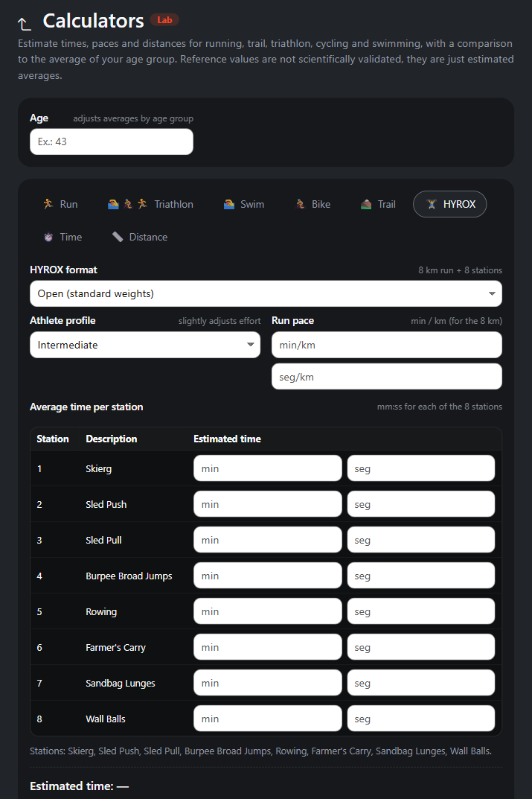Click the '8 km run + 8 stations' hint

coord(461,270)
